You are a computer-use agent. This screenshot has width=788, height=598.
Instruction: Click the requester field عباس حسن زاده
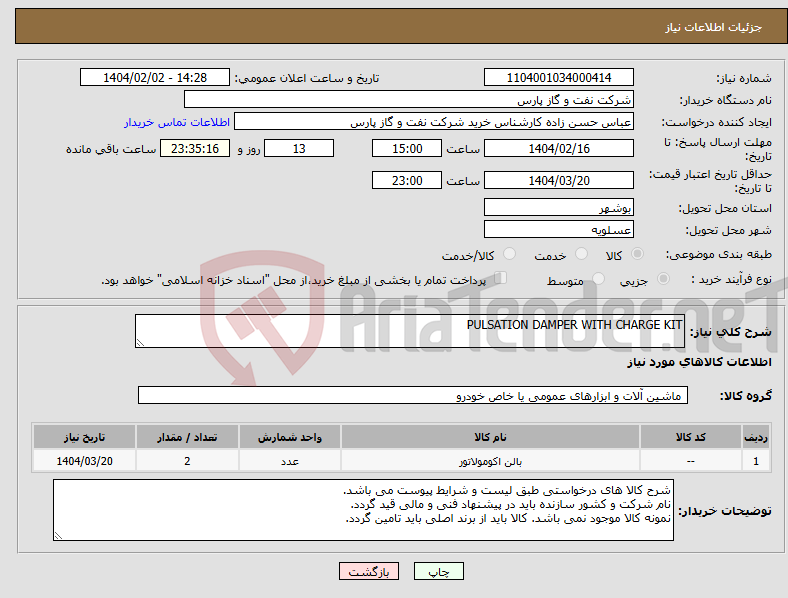click(434, 122)
